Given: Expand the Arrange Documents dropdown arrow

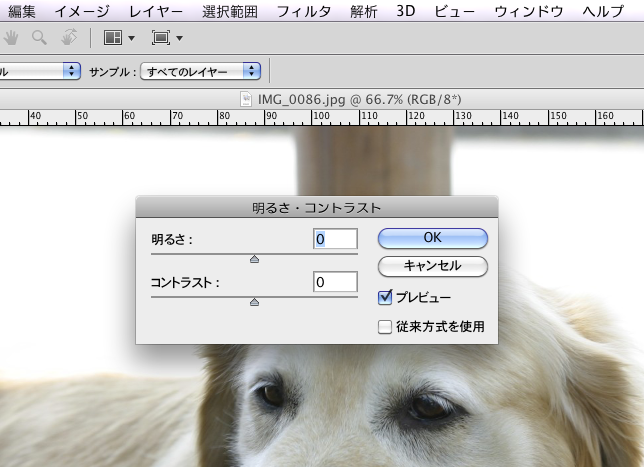Looking at the screenshot, I should [x=131, y=40].
